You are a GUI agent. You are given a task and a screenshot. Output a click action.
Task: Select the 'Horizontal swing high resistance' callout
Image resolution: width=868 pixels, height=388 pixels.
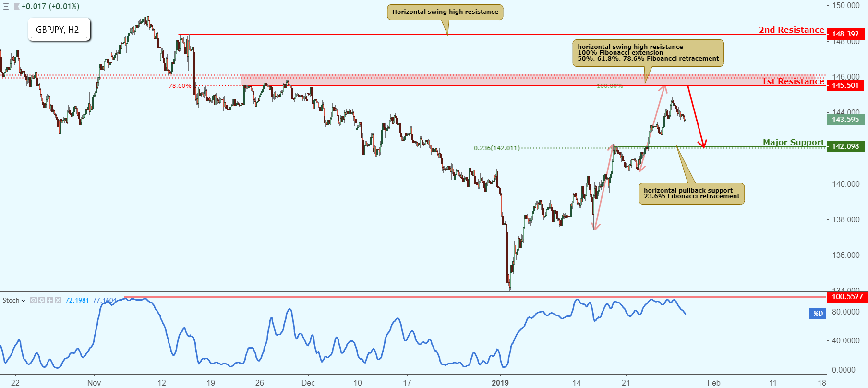(445, 12)
